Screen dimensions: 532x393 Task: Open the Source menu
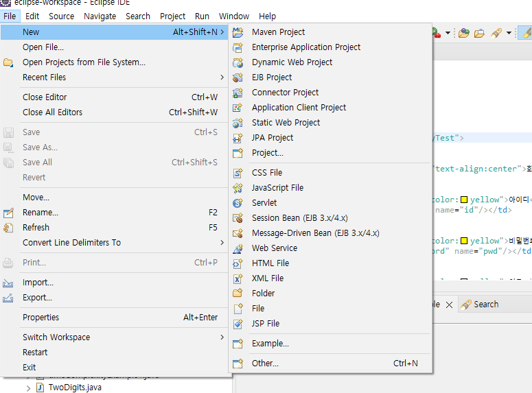tap(61, 16)
